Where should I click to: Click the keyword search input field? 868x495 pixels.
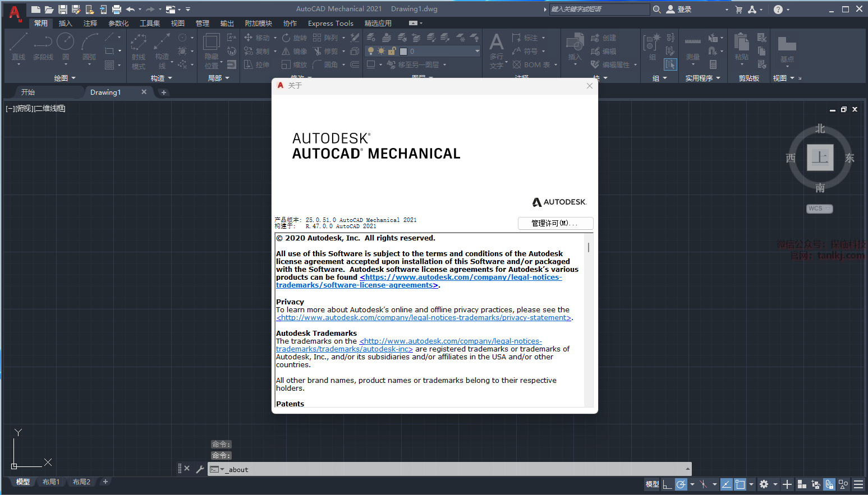click(599, 9)
